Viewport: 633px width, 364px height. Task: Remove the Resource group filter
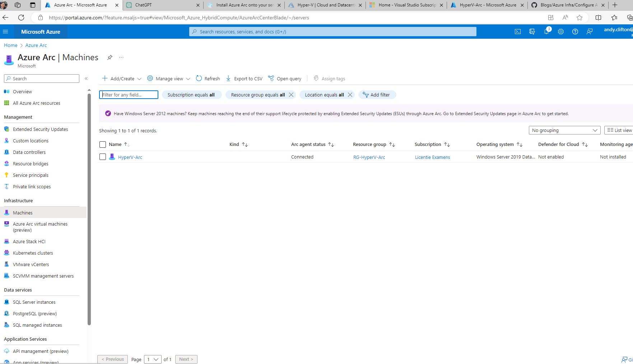(291, 95)
